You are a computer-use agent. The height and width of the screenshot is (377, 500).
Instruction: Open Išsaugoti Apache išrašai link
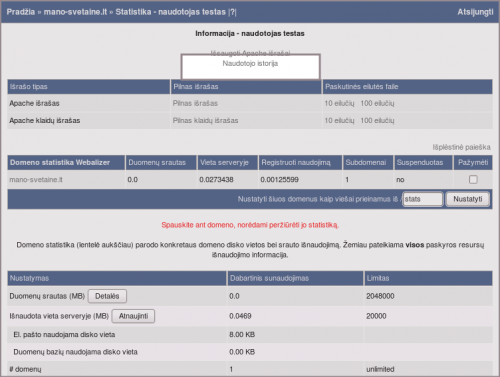click(250, 53)
